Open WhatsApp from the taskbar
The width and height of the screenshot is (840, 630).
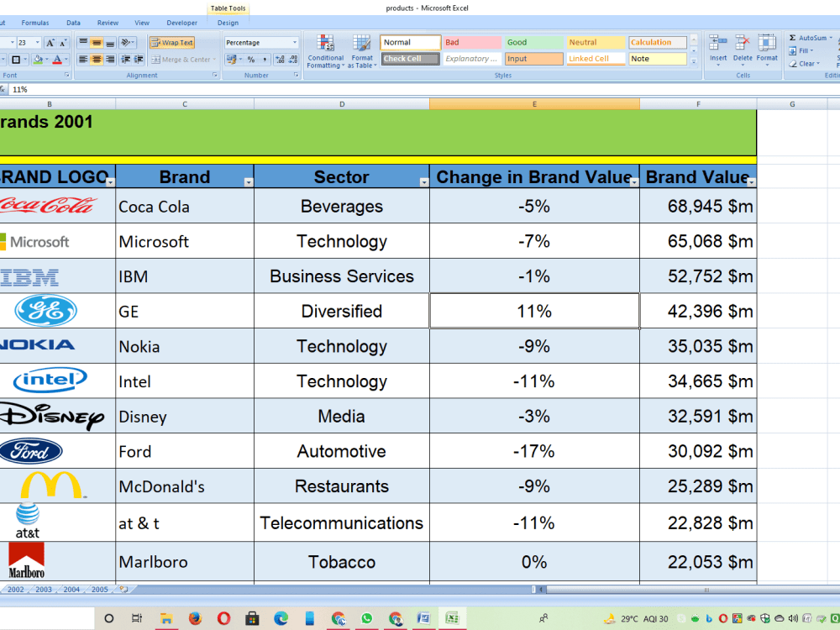click(366, 618)
